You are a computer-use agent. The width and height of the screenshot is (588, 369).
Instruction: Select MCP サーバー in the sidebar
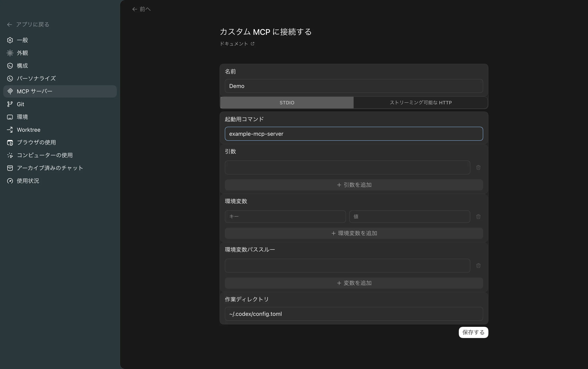click(x=60, y=91)
